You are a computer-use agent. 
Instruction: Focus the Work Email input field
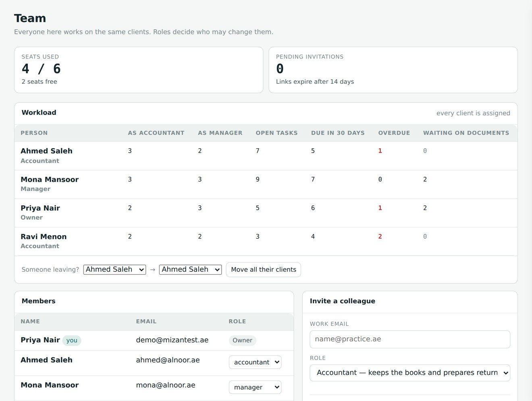[410, 339]
